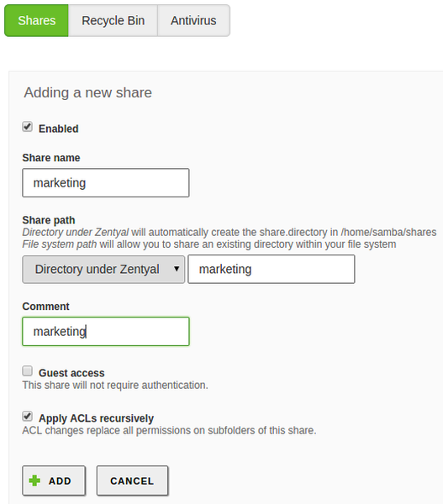Click the Guest access label
The height and width of the screenshot is (504, 443).
tap(71, 373)
